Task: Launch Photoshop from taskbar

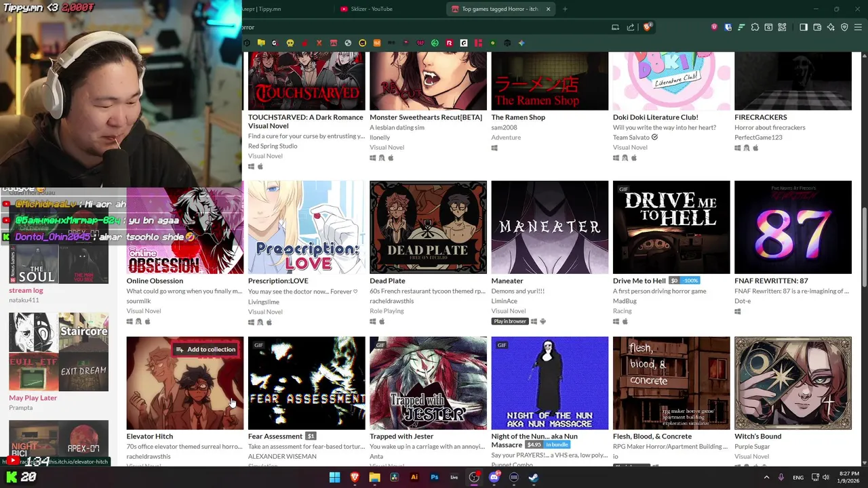Action: [x=434, y=477]
